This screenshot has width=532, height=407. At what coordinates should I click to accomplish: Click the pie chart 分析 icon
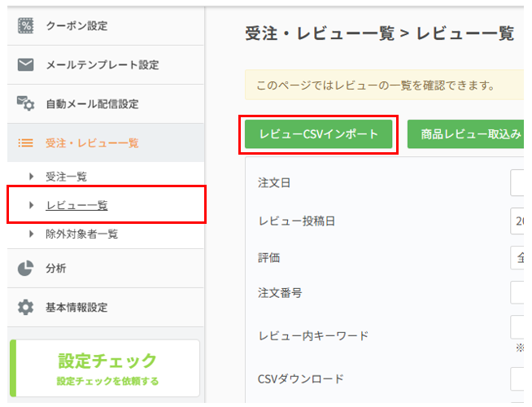point(25,269)
